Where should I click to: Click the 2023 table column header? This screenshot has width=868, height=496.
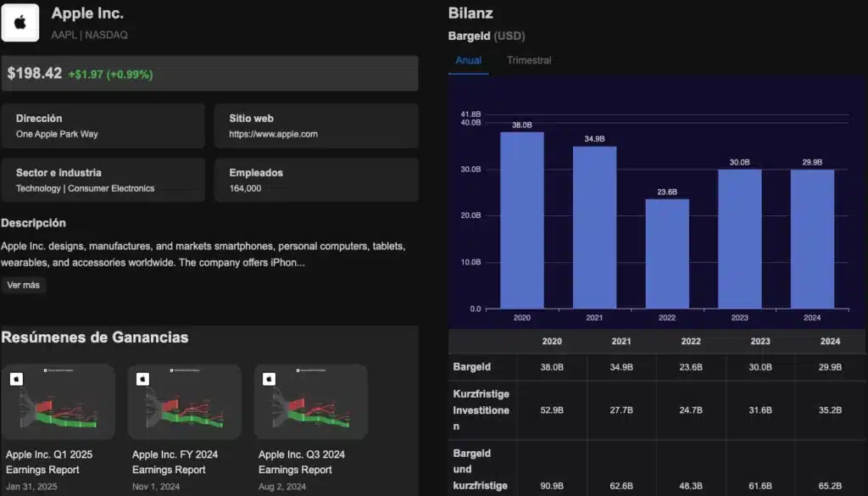point(760,342)
